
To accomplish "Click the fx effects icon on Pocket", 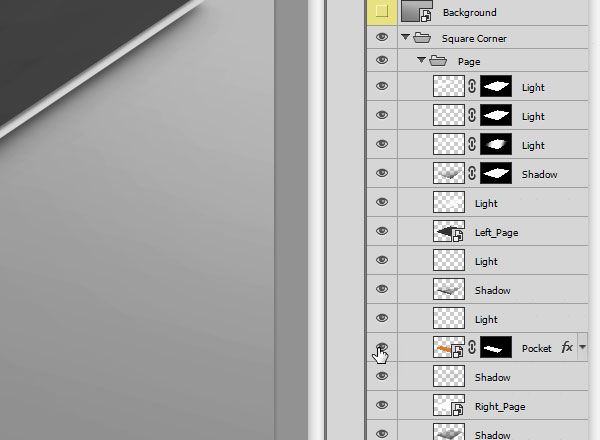I will [567, 347].
